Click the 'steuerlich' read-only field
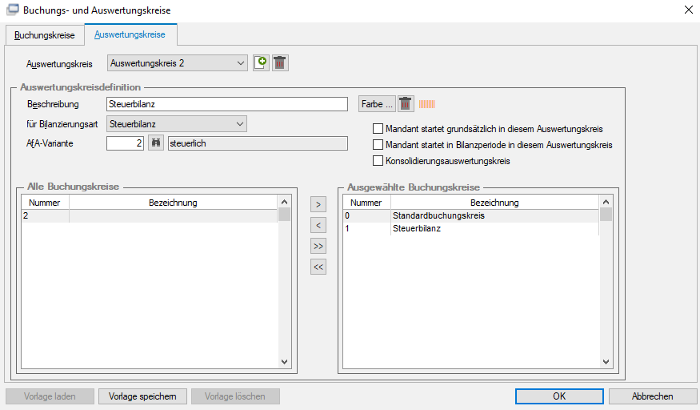 [258, 143]
